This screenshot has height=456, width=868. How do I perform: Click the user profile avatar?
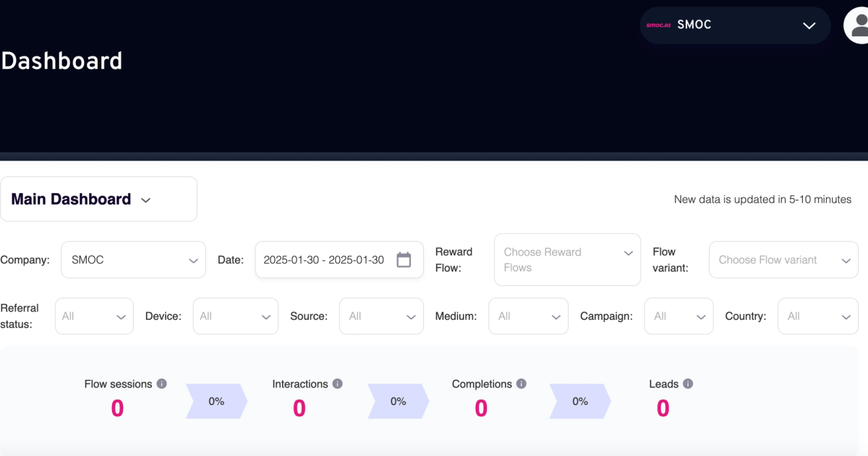(859, 25)
